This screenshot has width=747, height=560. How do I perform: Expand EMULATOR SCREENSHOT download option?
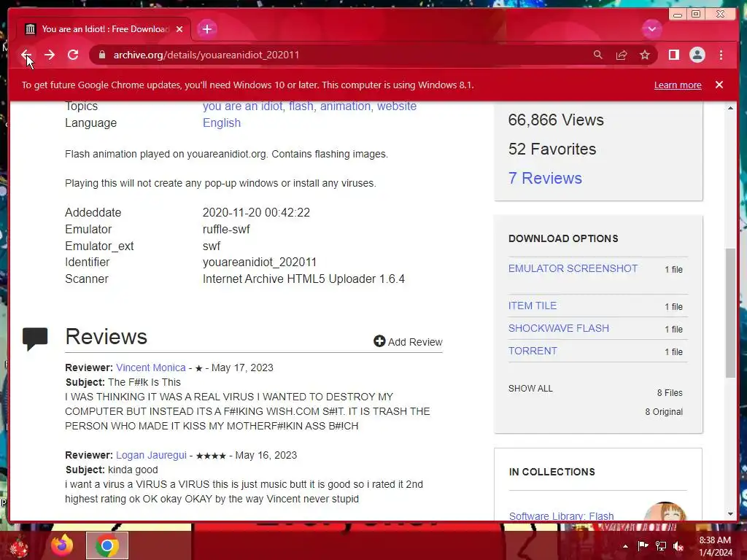pos(573,268)
